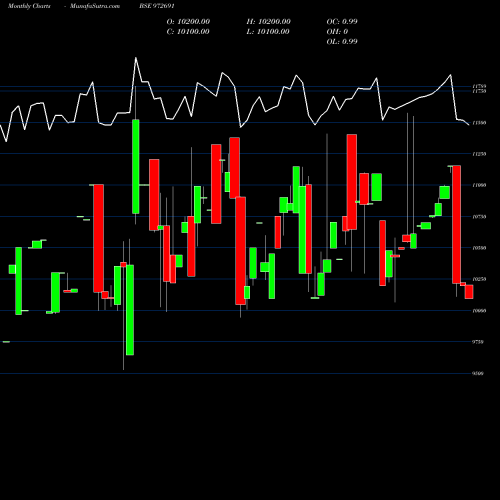Viewport: 500px width, 500px height.
Task: Select the low value "L: 10100.00"
Action: [268, 31]
